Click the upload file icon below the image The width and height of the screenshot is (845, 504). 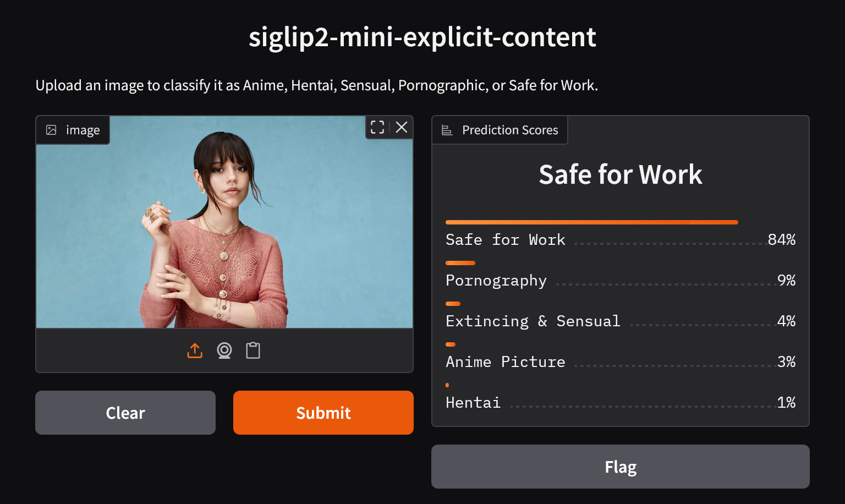(x=195, y=350)
